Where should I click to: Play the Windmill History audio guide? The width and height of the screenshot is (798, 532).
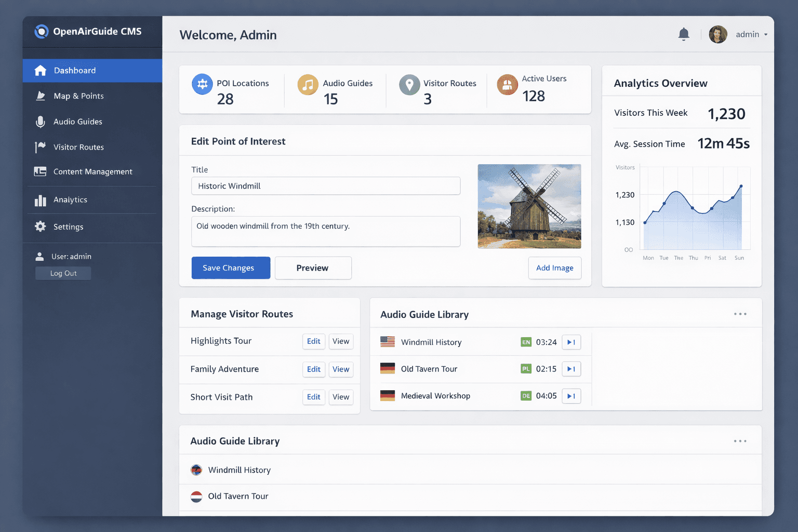(571, 342)
